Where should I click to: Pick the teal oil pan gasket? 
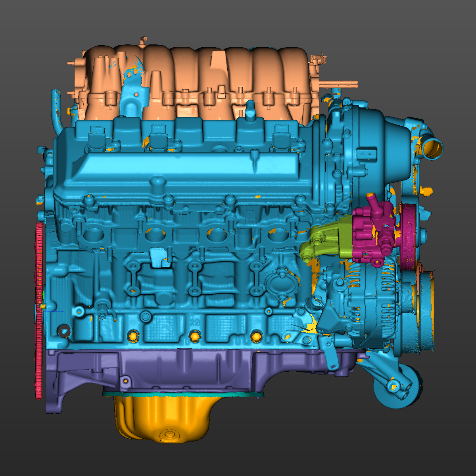click(x=182, y=395)
